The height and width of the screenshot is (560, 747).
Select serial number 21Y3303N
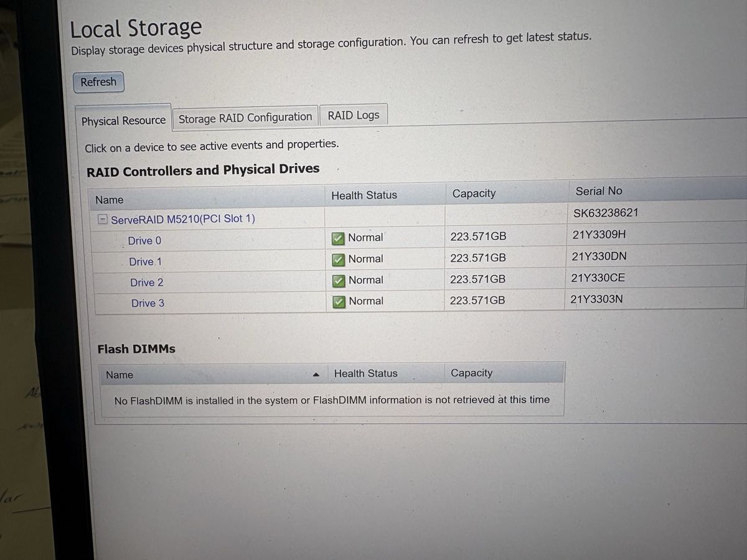pyautogui.click(x=597, y=299)
